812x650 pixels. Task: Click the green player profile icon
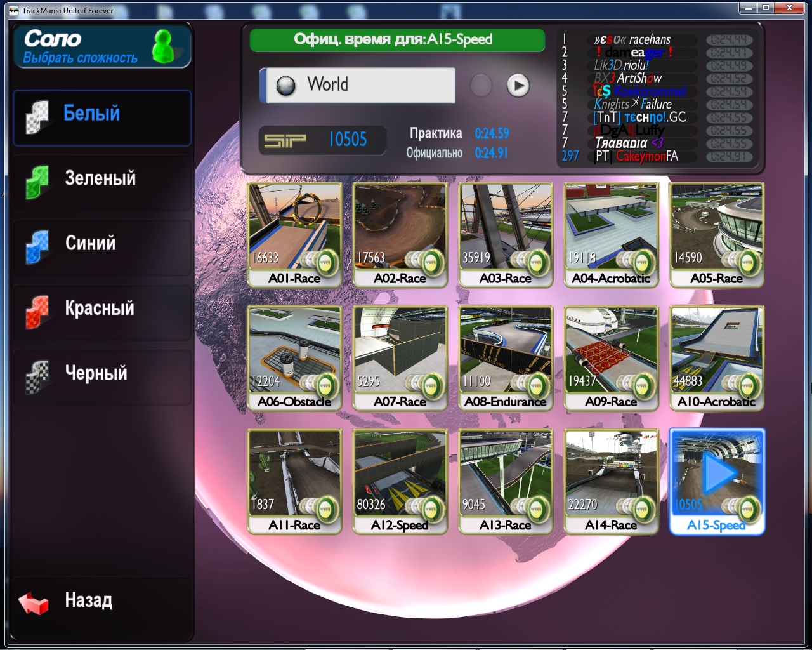(x=164, y=46)
